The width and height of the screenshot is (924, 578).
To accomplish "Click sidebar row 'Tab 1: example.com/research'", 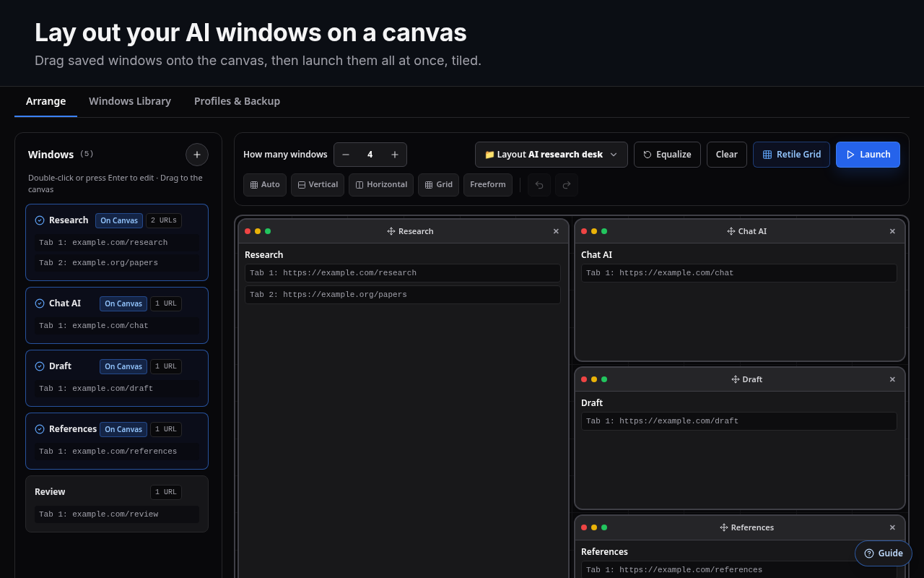I will tap(117, 243).
